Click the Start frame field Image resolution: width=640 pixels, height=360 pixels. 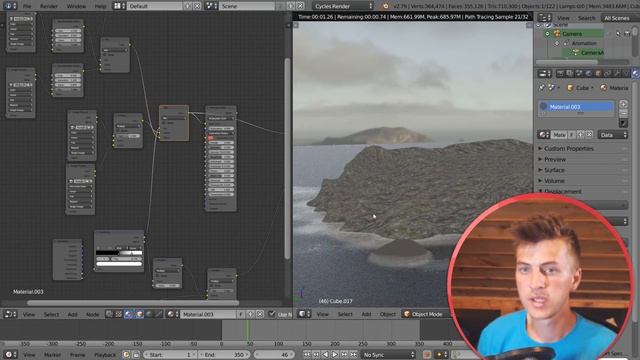[170, 355]
